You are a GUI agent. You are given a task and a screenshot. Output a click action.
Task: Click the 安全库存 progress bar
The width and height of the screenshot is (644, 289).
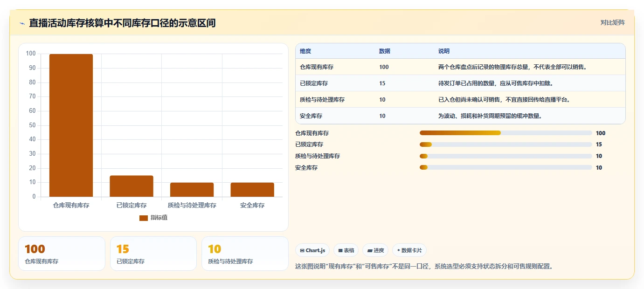point(506,167)
